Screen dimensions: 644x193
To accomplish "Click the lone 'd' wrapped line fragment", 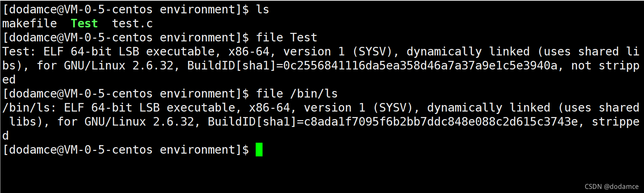I will 5,136.
